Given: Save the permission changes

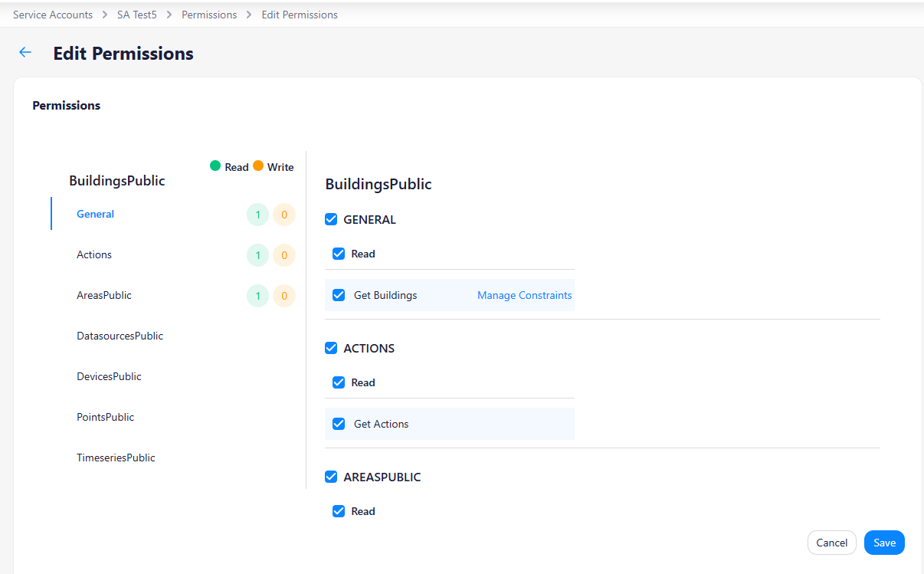Looking at the screenshot, I should 884,543.
